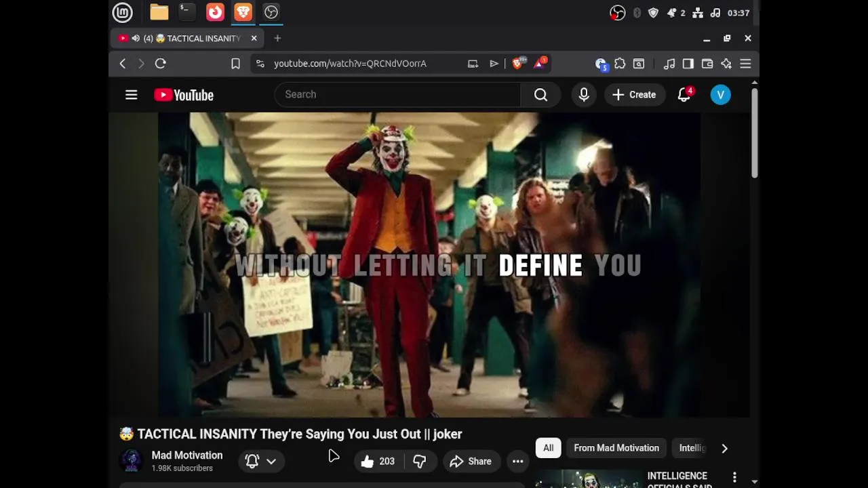This screenshot has width=868, height=488.
Task: Click the OBS recording tray icon
Action: coord(617,13)
